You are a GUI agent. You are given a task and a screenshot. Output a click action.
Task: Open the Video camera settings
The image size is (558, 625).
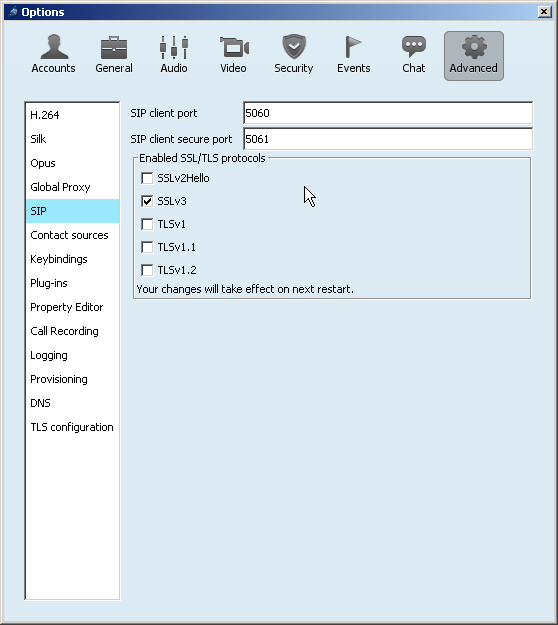click(234, 55)
